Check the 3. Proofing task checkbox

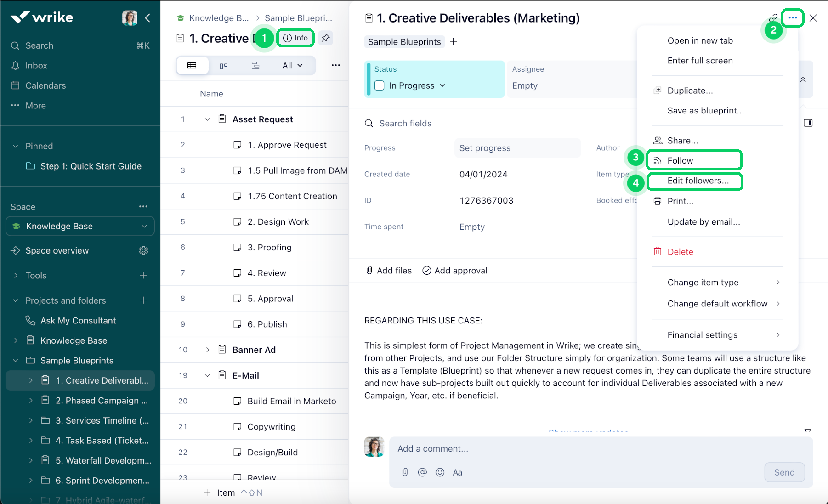(x=237, y=247)
